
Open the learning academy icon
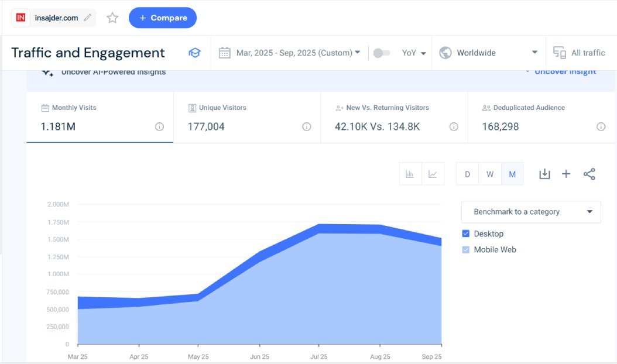coord(195,52)
